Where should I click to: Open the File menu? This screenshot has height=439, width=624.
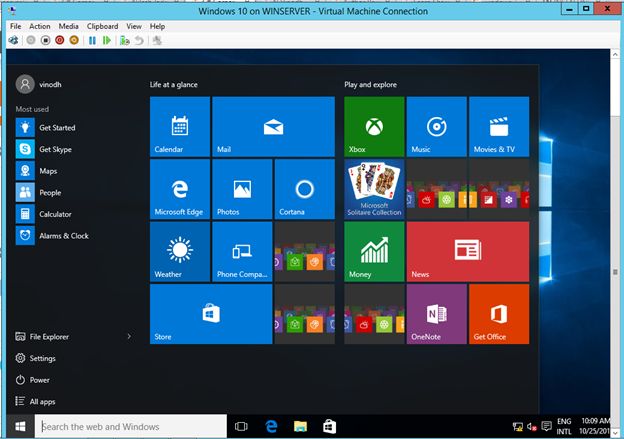click(16, 26)
